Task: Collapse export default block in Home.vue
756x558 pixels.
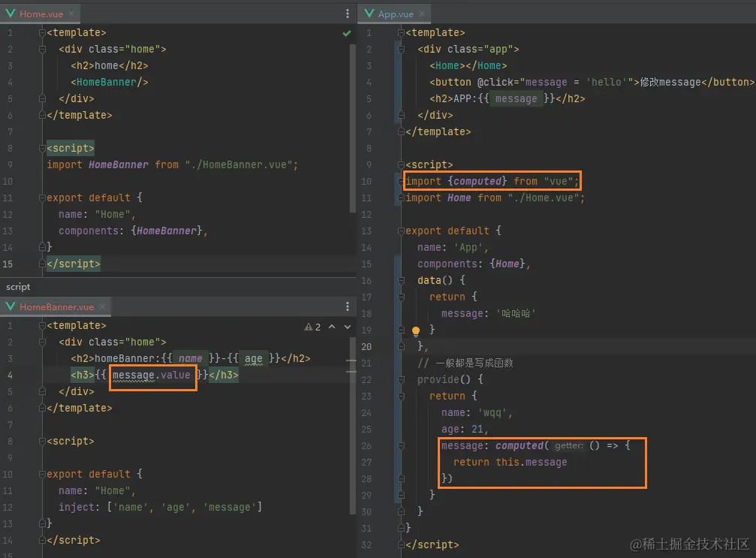Action: click(x=42, y=198)
